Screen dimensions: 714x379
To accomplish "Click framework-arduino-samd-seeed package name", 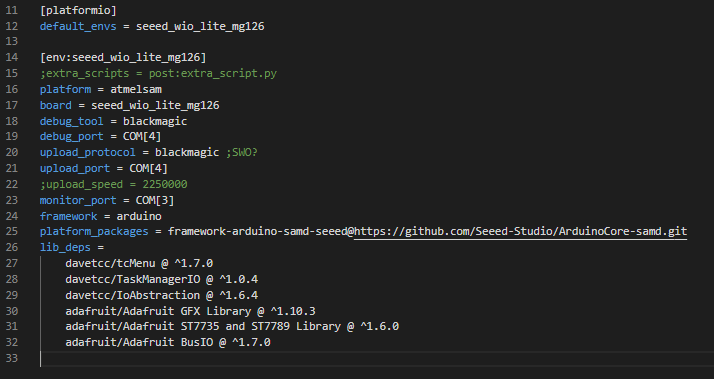I will click(x=258, y=232).
